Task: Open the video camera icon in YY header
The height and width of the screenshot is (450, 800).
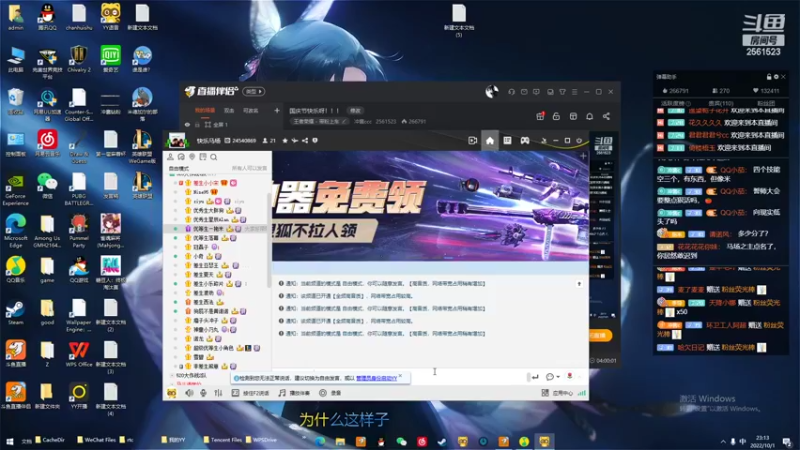Action: 472,141
